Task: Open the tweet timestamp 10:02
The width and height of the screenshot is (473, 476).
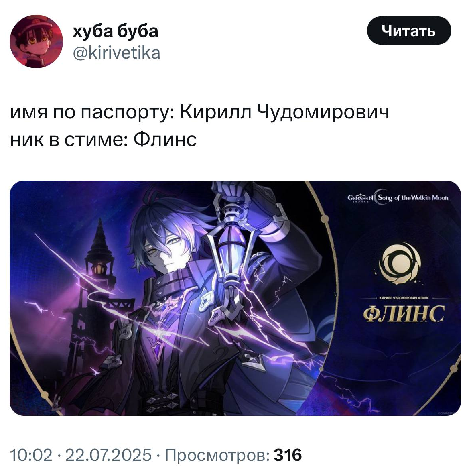Action: [x=31, y=455]
